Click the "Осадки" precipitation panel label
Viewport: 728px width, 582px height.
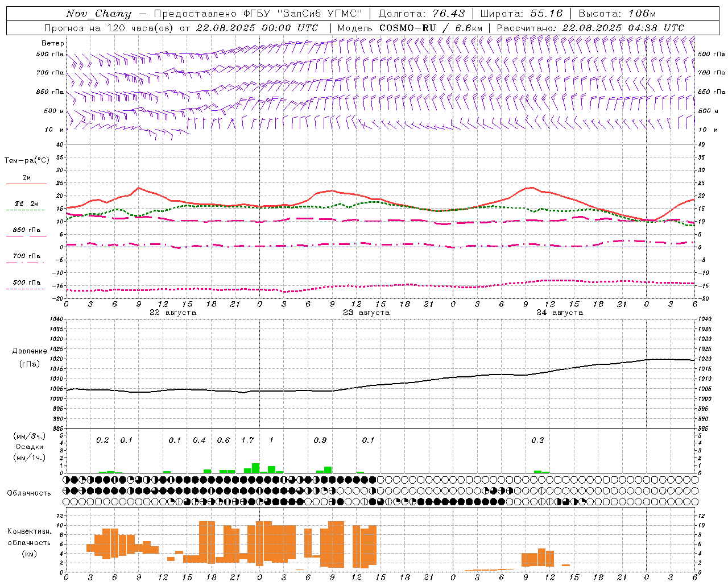click(x=29, y=447)
